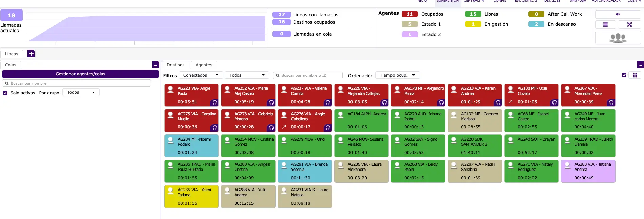Add a new panel with plus icon
Viewport: 644px width, 219px height.
pos(31,54)
